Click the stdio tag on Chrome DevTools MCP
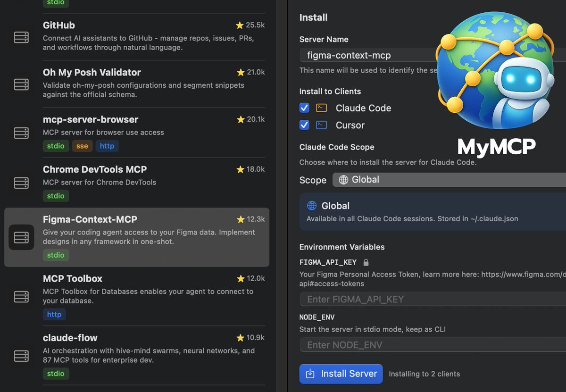Viewport: 566px width, 392px height. (56, 195)
